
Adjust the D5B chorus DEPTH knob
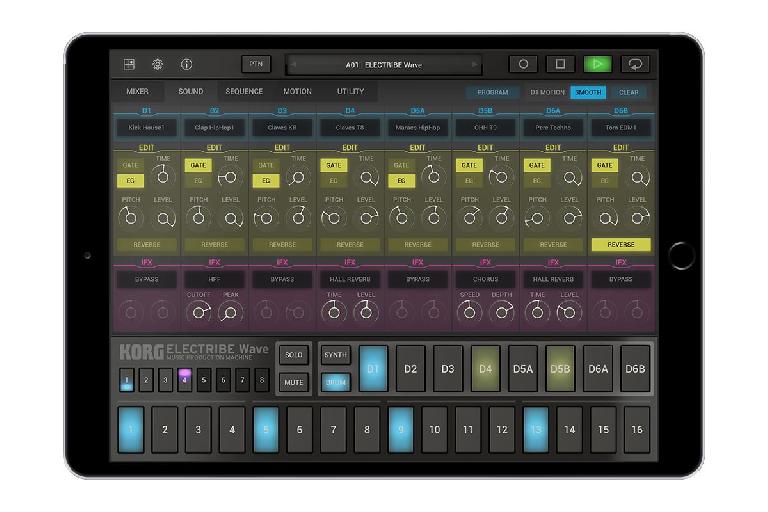pos(502,312)
